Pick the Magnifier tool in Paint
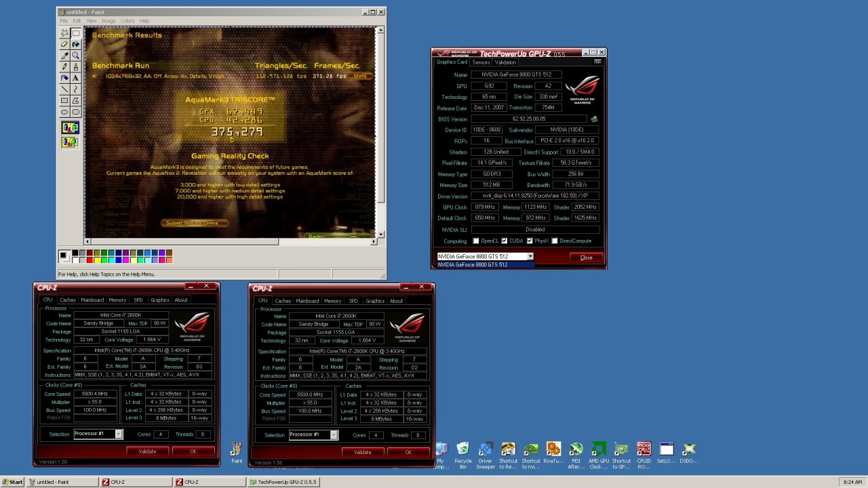This screenshot has height=488, width=868. click(75, 56)
